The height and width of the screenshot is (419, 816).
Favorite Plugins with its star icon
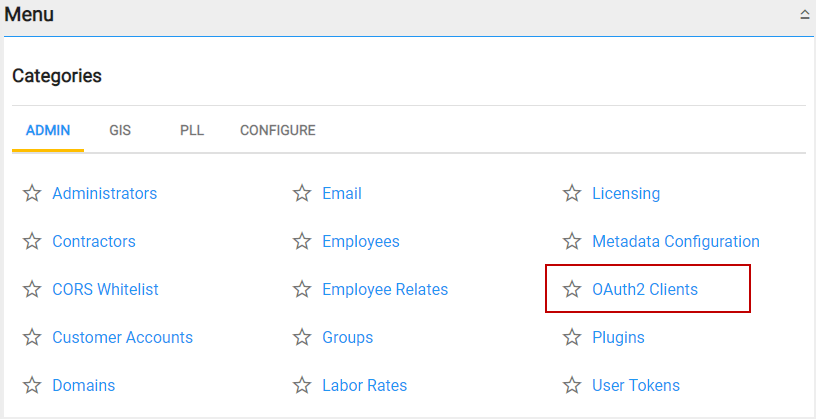(572, 337)
